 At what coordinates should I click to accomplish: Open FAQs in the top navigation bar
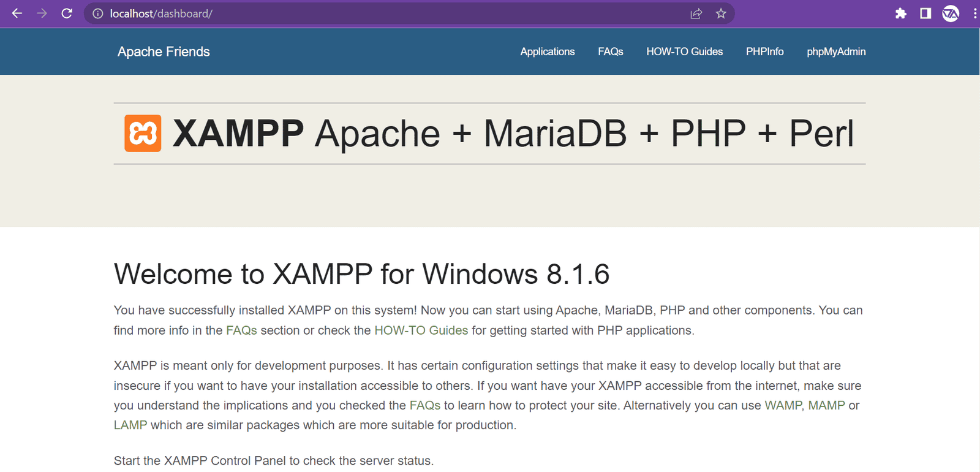tap(611, 51)
